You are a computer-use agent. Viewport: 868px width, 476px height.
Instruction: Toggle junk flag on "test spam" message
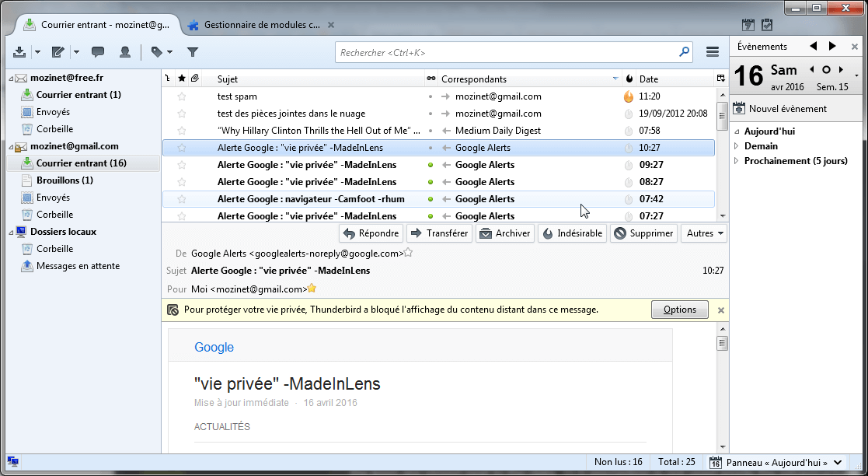click(x=629, y=96)
